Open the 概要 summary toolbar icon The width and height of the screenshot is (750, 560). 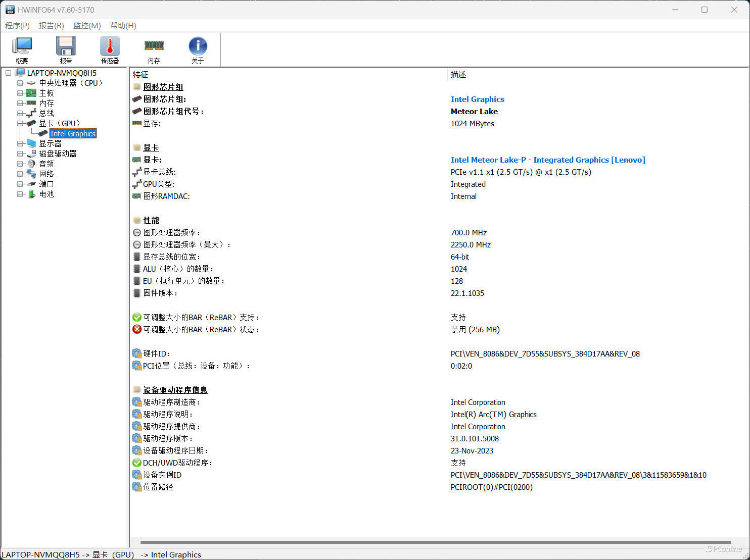22,47
